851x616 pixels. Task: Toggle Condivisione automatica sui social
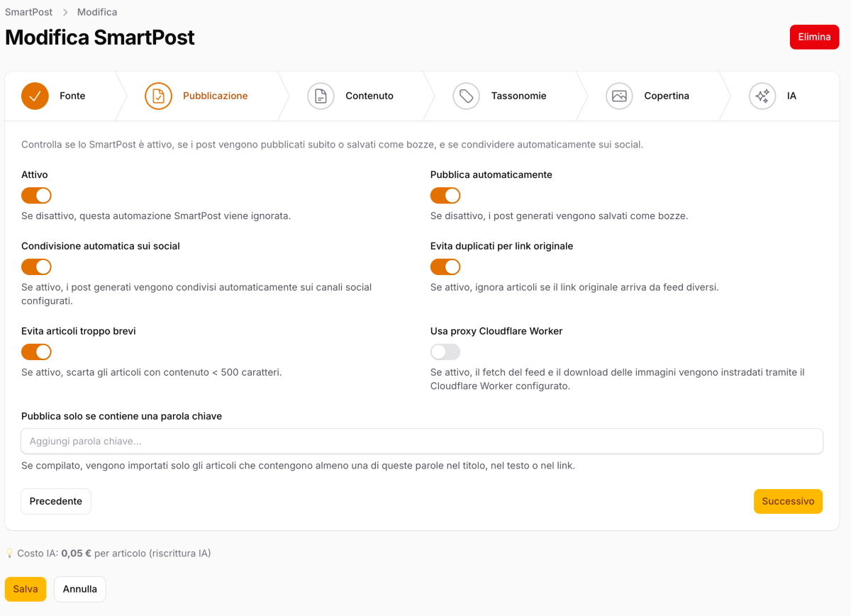tap(36, 267)
